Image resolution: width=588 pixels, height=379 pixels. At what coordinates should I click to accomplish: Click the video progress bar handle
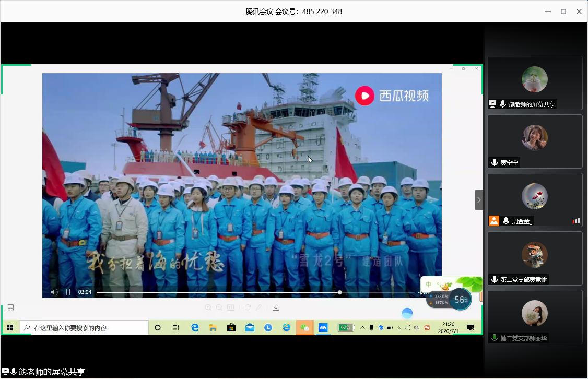pyautogui.click(x=340, y=292)
